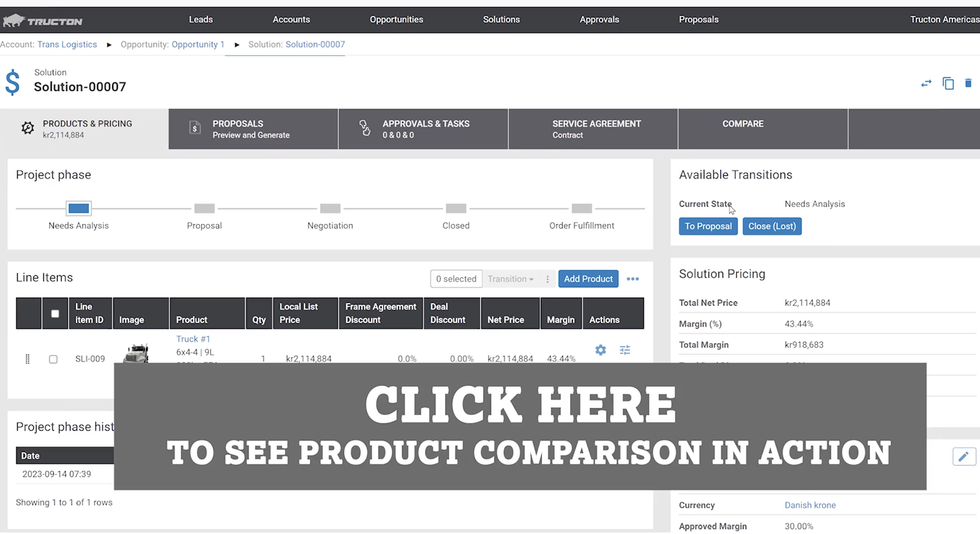Click the drag handle on SLI-009 row
The width and height of the screenshot is (980, 534).
tap(27, 359)
